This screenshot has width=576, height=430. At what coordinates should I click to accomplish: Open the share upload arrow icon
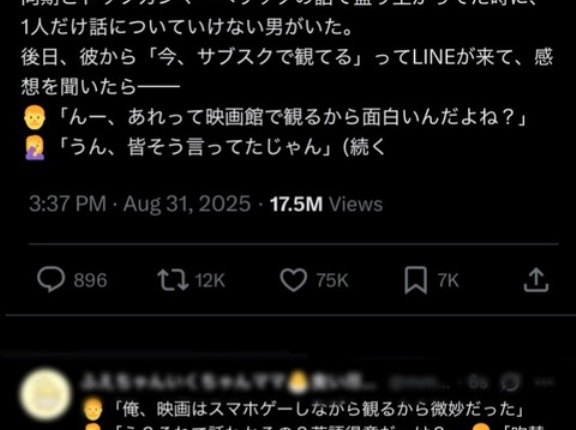pos(536,280)
